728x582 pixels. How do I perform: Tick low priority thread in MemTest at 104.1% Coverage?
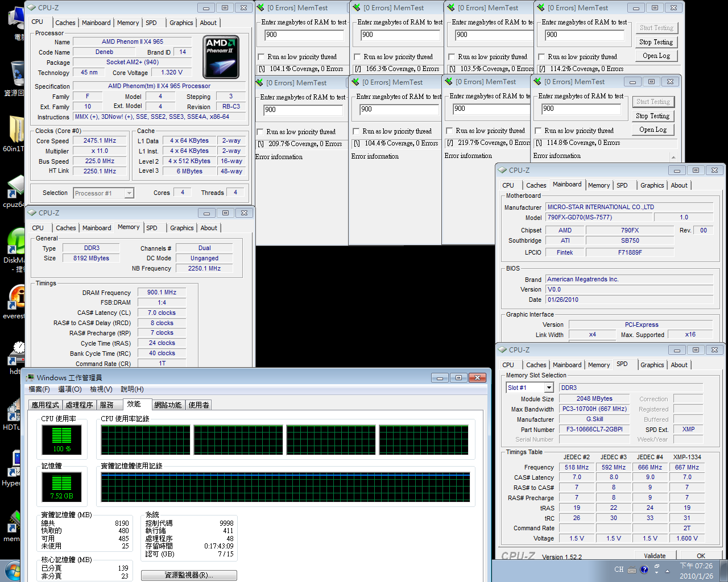coord(261,57)
